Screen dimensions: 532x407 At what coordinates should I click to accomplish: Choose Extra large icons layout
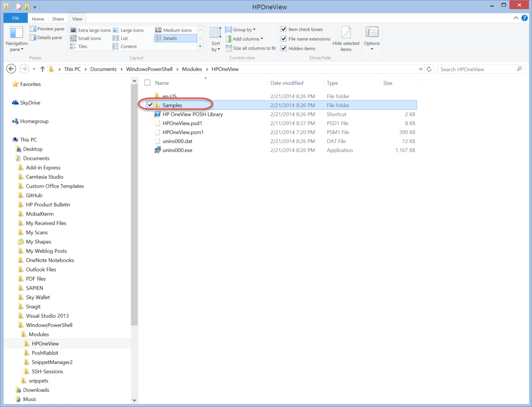90,30
